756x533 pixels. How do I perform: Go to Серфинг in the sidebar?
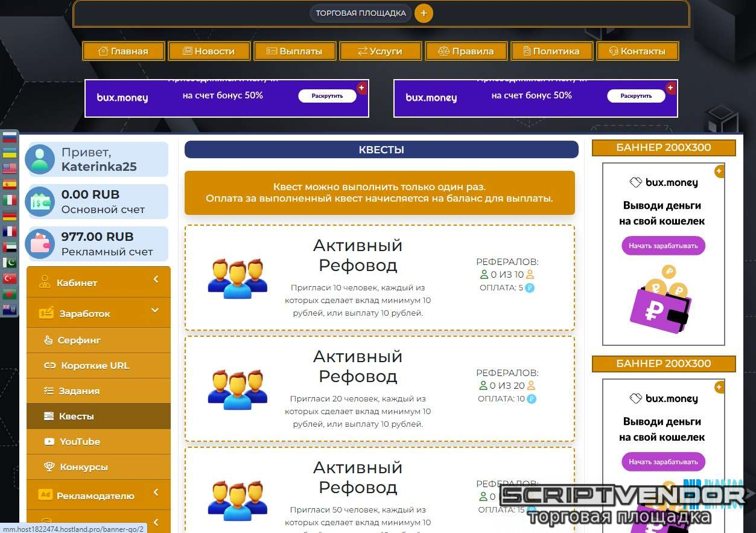click(98, 340)
